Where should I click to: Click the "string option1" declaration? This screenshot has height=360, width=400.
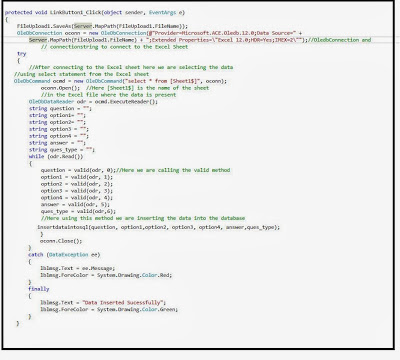tap(57, 115)
